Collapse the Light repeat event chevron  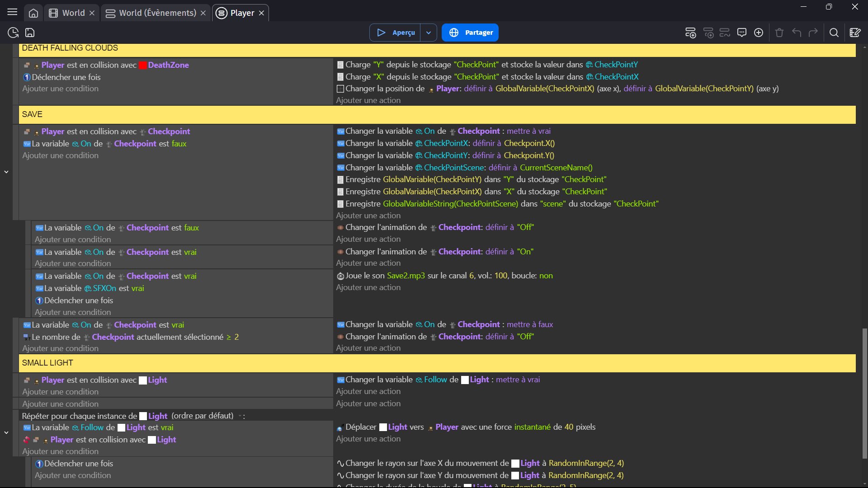6,433
